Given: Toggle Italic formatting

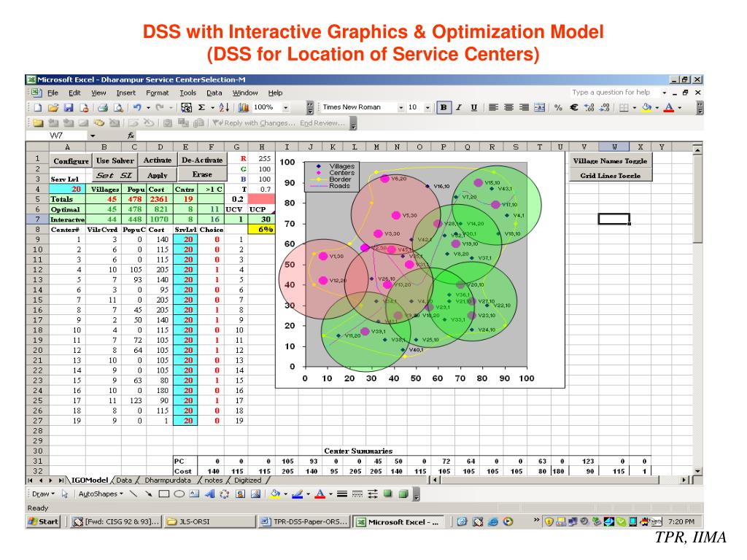Looking at the screenshot, I should click(x=459, y=108).
